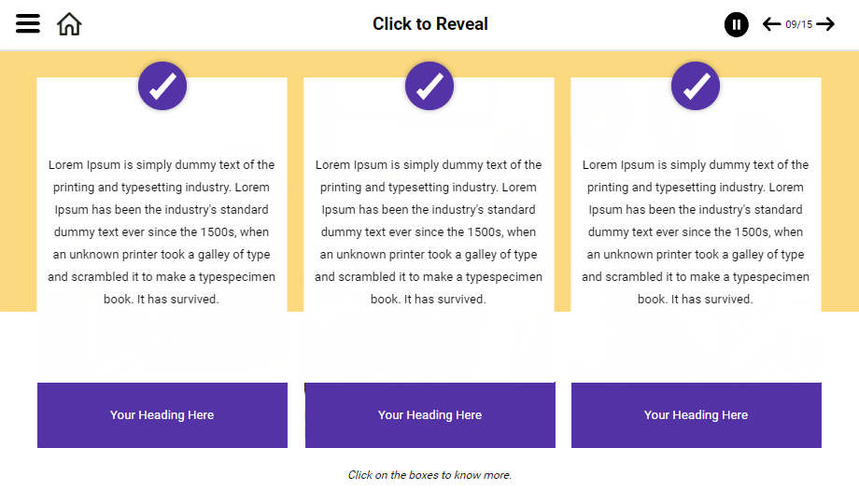The width and height of the screenshot is (859, 504).
Task: Open the hamburger menu
Action: pos(28,24)
